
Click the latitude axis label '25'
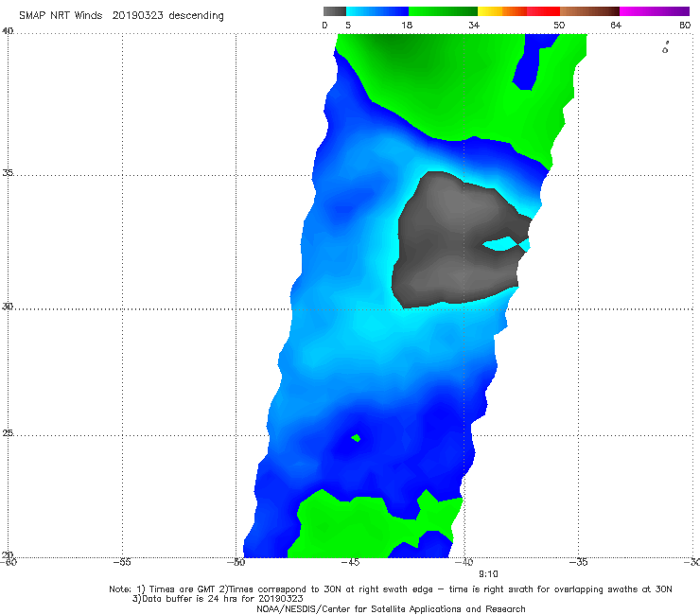8,433
